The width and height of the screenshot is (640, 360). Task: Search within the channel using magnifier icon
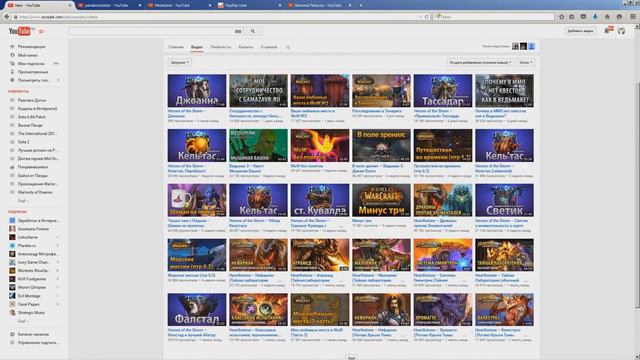[288, 47]
